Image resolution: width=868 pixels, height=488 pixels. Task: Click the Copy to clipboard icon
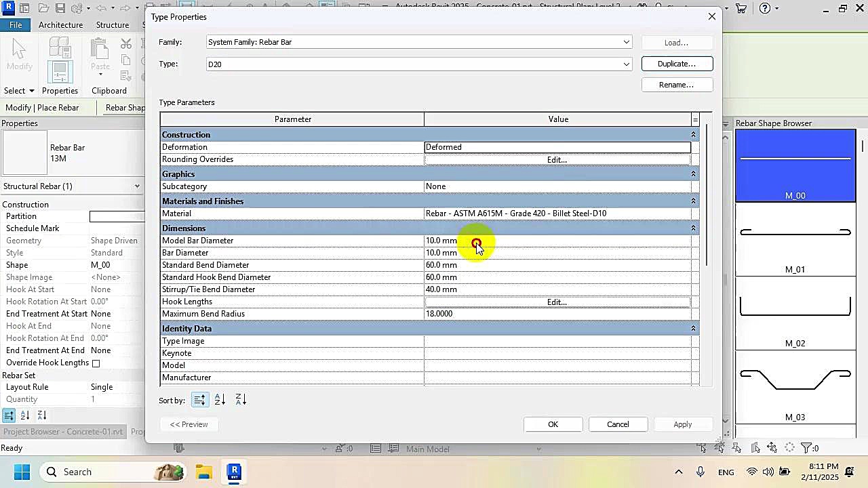[x=126, y=60]
